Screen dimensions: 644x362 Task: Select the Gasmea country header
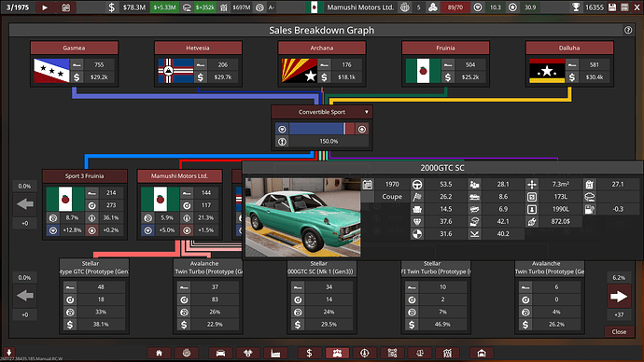coord(74,48)
